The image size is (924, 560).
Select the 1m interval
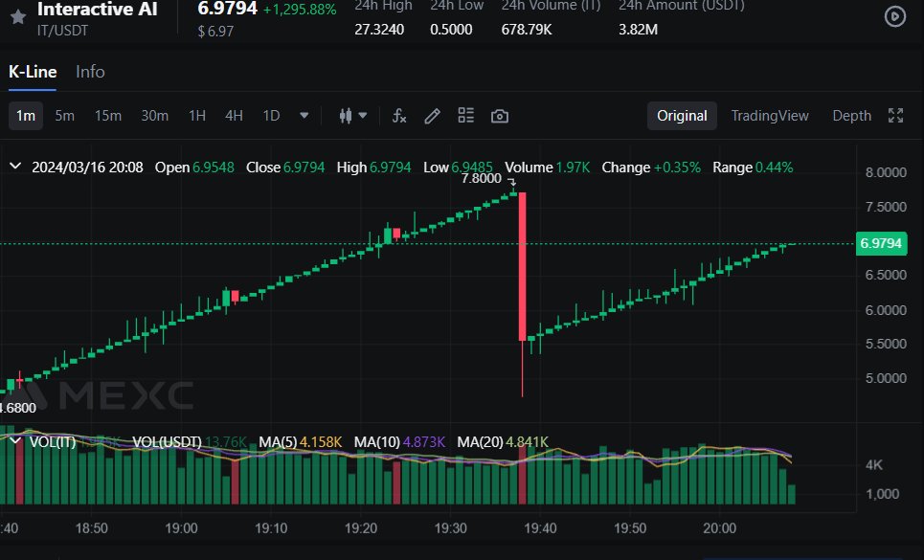[x=25, y=116]
